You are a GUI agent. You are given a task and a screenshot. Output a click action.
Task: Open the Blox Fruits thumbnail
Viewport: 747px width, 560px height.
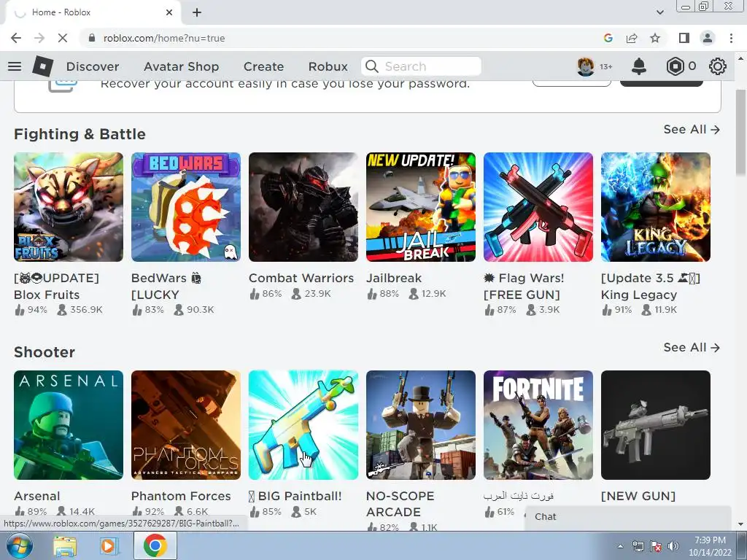pyautogui.click(x=68, y=206)
